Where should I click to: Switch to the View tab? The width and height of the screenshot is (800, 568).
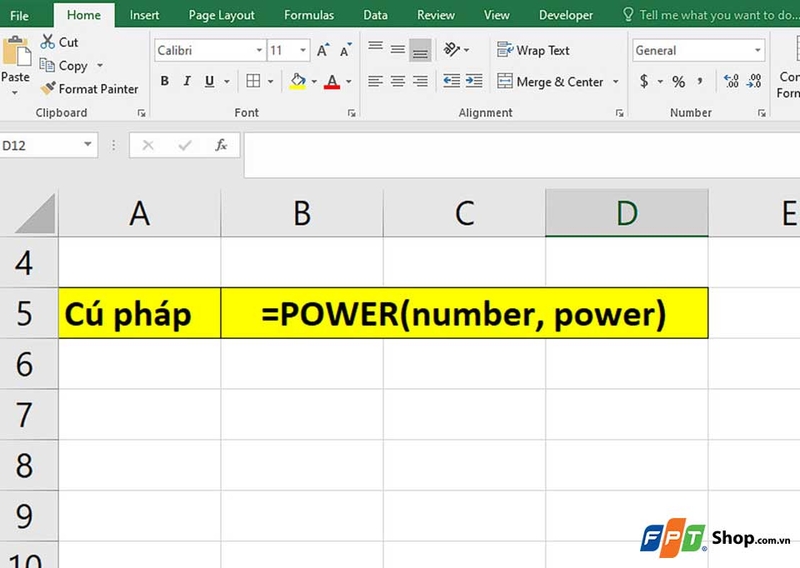pyautogui.click(x=496, y=15)
